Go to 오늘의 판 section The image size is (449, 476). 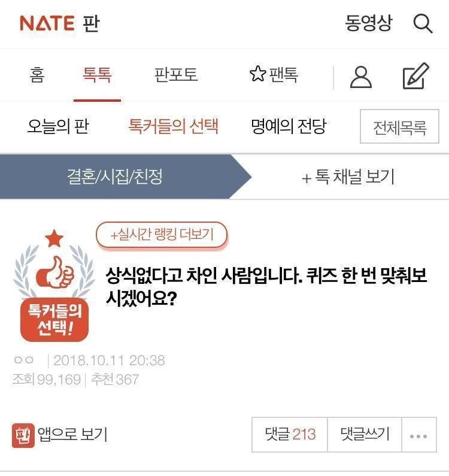(x=58, y=126)
